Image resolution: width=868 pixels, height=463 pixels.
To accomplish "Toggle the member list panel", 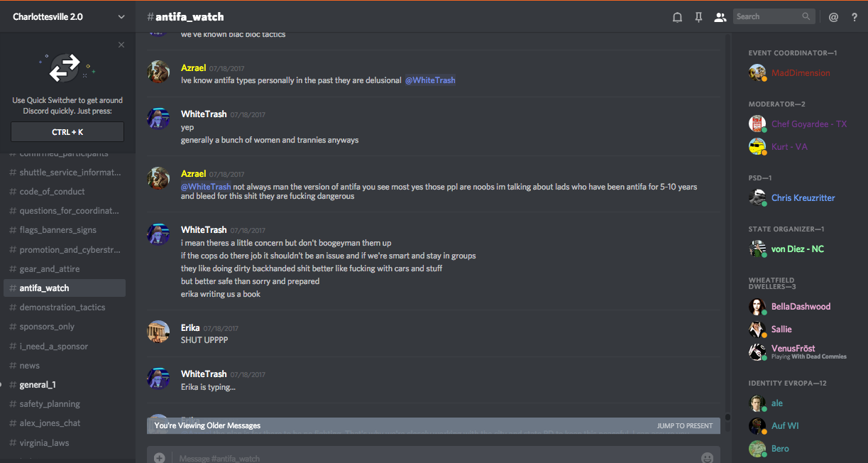I will (720, 17).
